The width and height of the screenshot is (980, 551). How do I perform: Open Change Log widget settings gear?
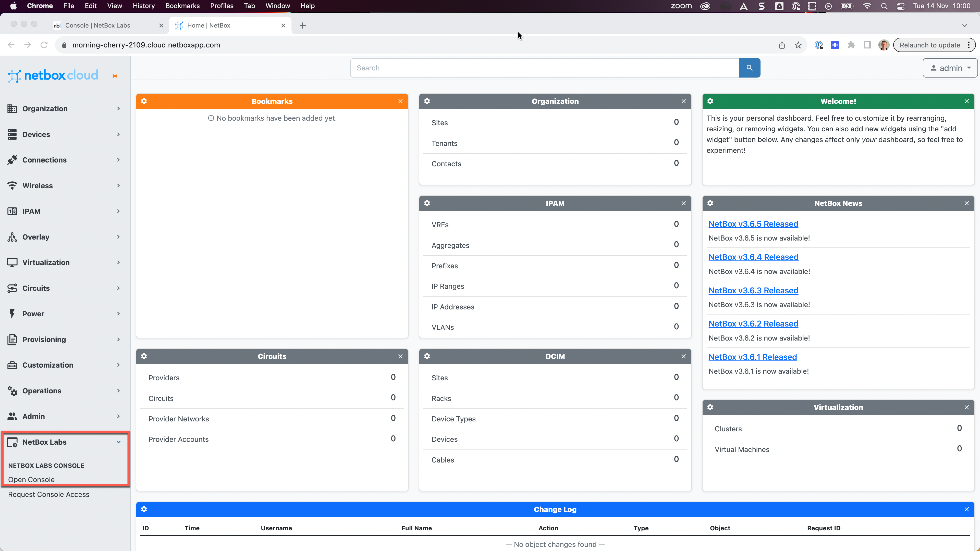pyautogui.click(x=144, y=509)
